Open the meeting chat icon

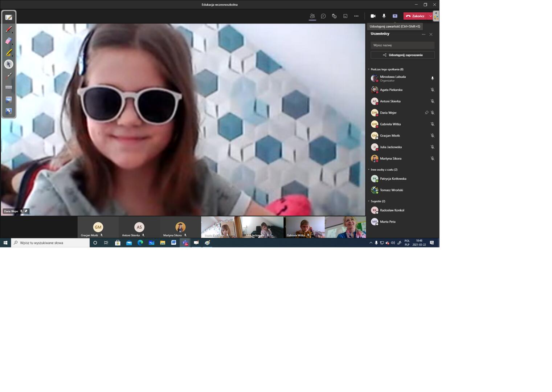click(x=323, y=16)
